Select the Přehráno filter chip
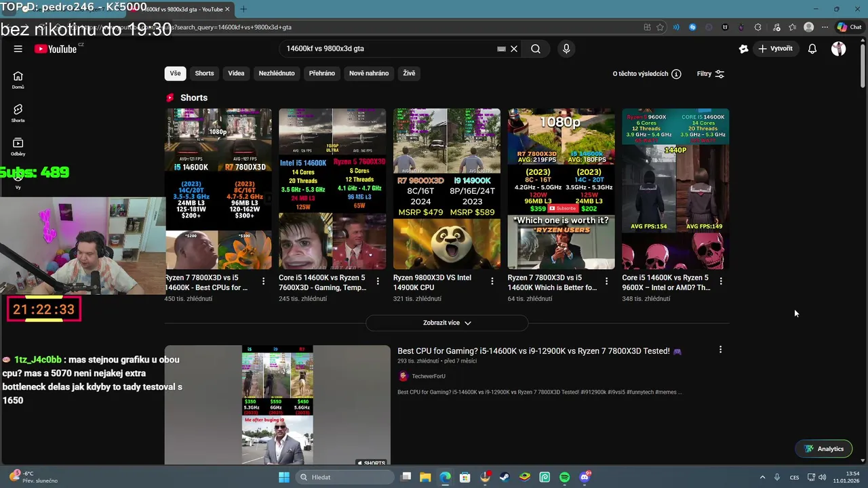The width and height of the screenshot is (868, 488). point(322,73)
